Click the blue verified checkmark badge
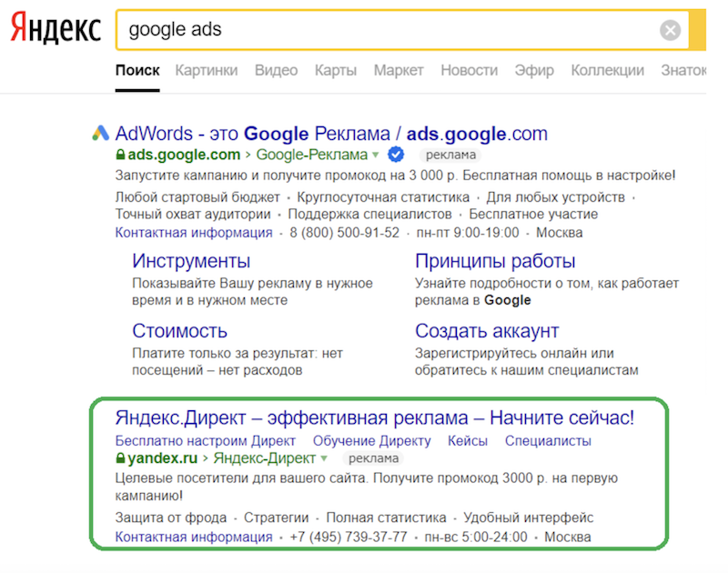 (x=396, y=155)
